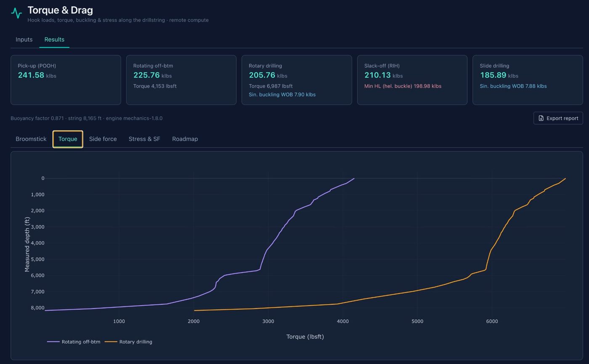
Task: Open the Stress & SF tab
Action: 144,139
